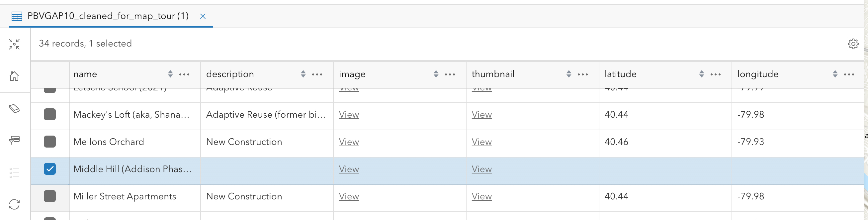
Task: Click the 34 records count label
Action: (x=85, y=43)
